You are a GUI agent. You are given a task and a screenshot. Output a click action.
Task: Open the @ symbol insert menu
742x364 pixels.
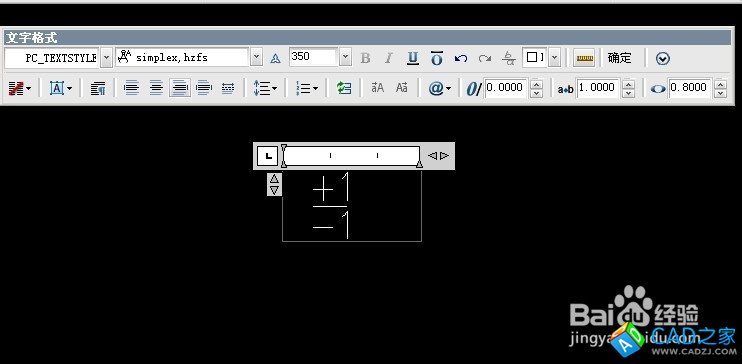click(440, 88)
